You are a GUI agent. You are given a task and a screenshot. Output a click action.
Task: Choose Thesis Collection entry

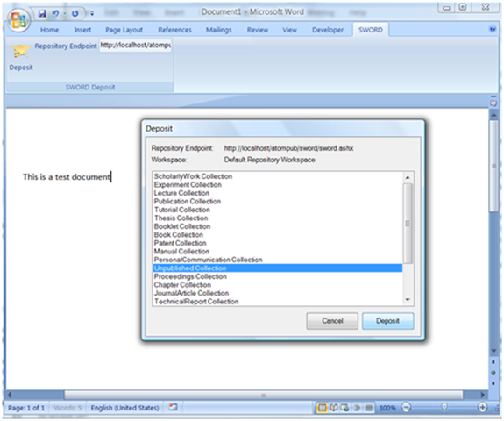278,218
